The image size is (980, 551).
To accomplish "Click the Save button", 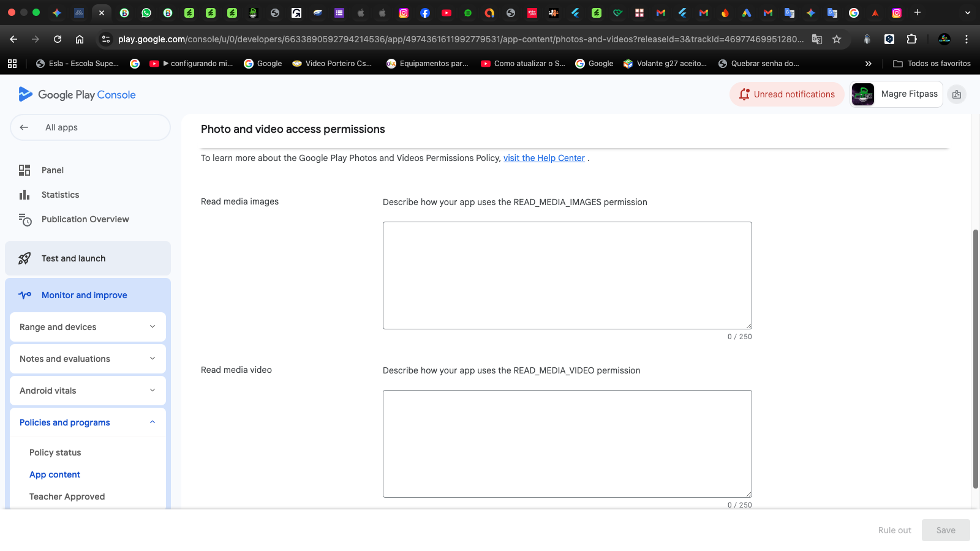I will pyautogui.click(x=945, y=530).
